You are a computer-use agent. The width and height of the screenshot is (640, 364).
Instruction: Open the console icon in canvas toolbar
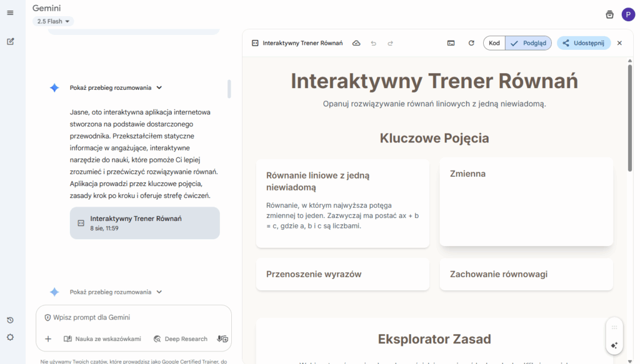(451, 43)
